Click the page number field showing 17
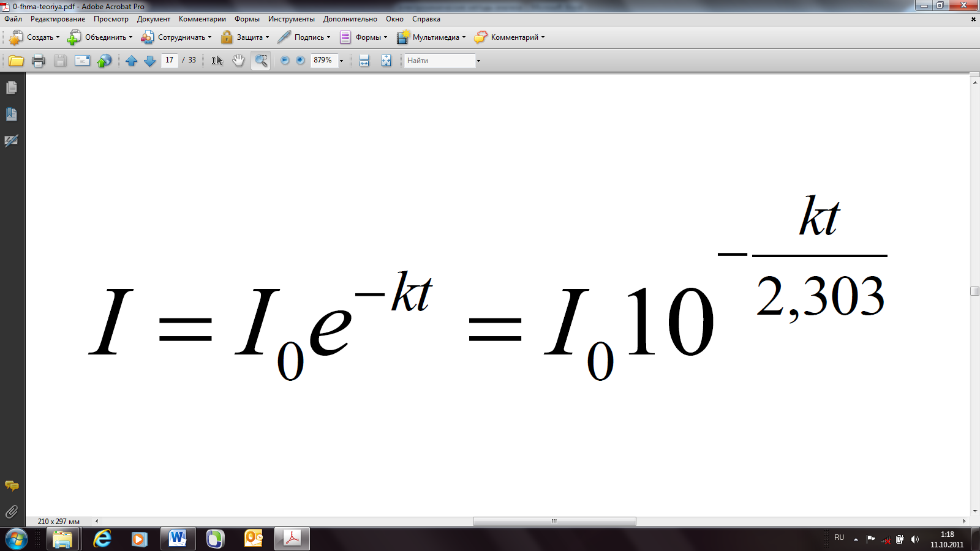This screenshot has width=980, height=551. pyautogui.click(x=170, y=60)
